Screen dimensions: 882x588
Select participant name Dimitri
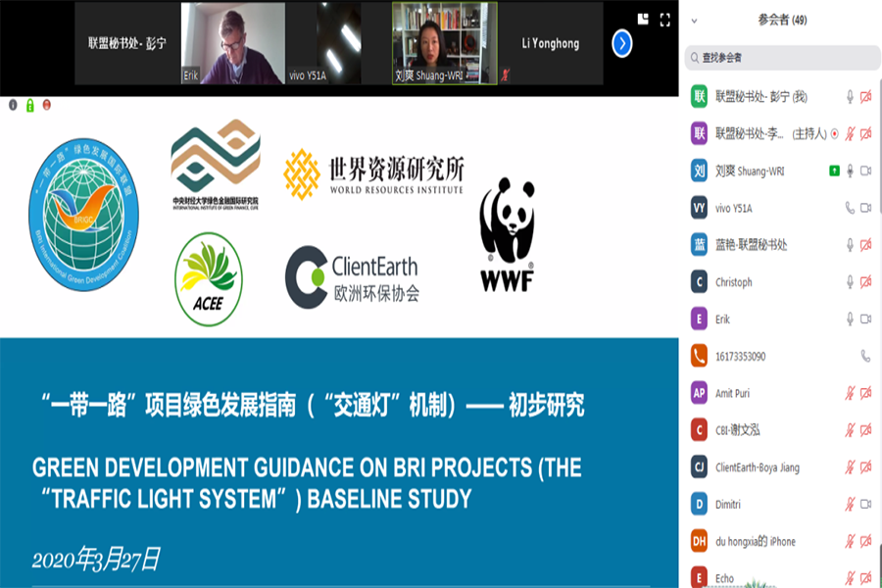pos(728,505)
